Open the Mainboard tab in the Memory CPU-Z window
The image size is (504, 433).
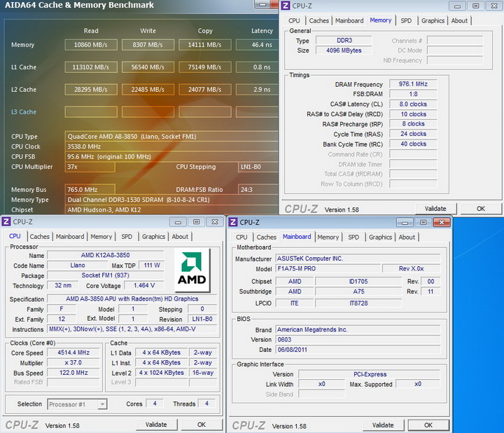[349, 20]
